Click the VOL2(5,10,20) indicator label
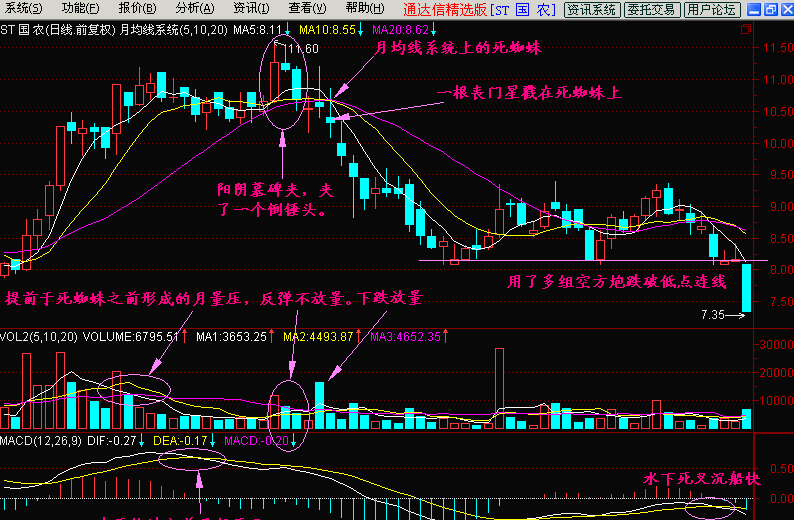 coord(38,337)
